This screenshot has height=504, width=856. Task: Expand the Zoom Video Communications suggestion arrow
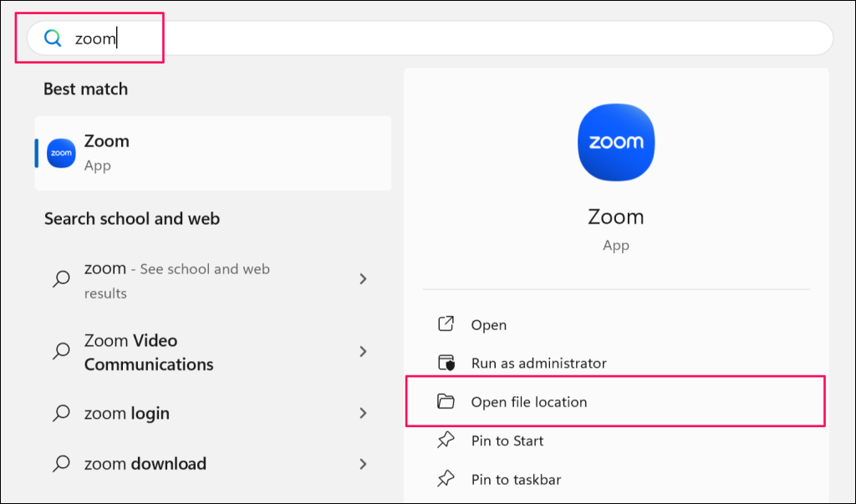(363, 352)
